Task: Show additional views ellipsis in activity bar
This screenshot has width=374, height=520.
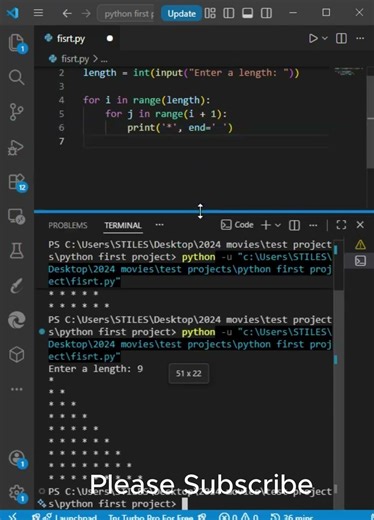Action: coord(16,389)
